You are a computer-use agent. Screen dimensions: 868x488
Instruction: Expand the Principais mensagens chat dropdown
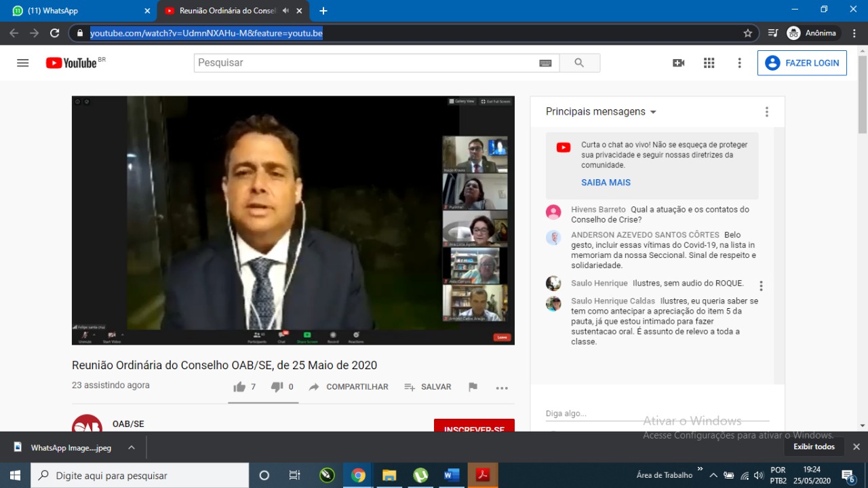tap(601, 112)
